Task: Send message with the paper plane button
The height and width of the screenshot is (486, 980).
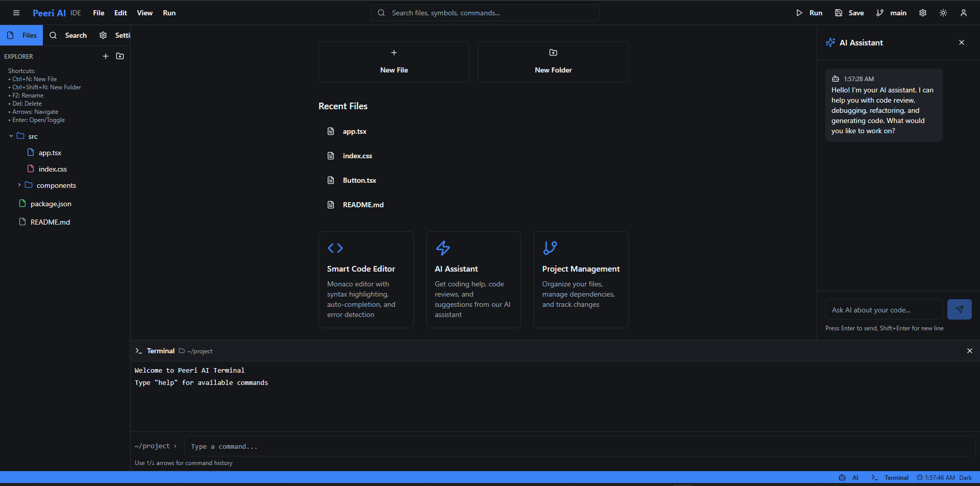Action: pos(959,309)
